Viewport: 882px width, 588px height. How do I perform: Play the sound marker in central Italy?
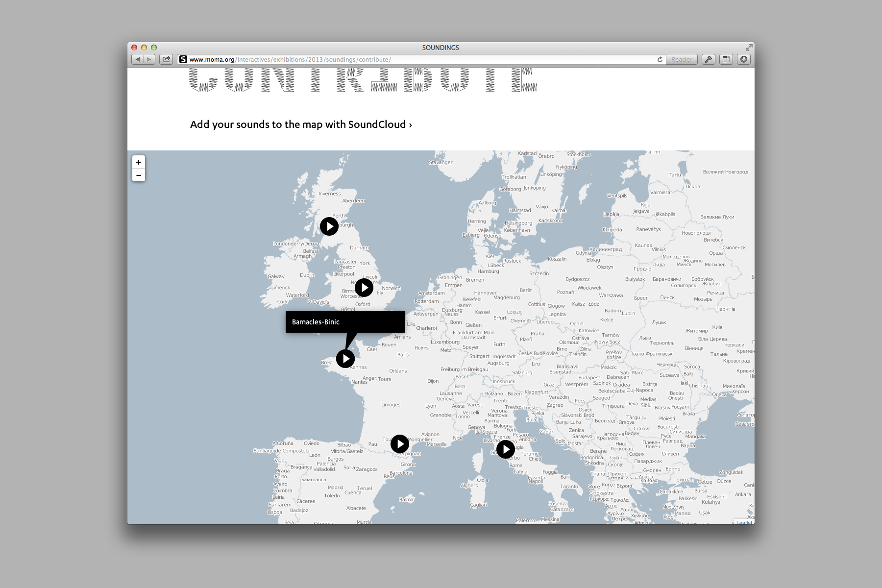(x=506, y=449)
